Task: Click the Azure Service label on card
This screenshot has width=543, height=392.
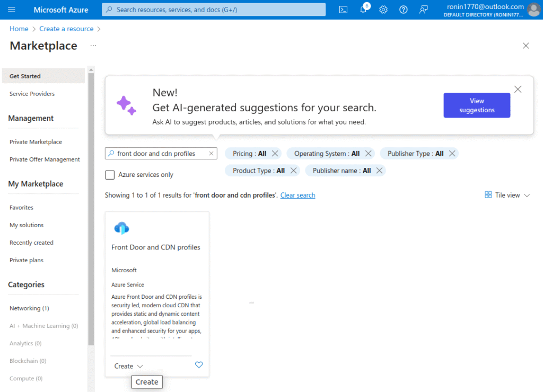Action: coord(127,285)
